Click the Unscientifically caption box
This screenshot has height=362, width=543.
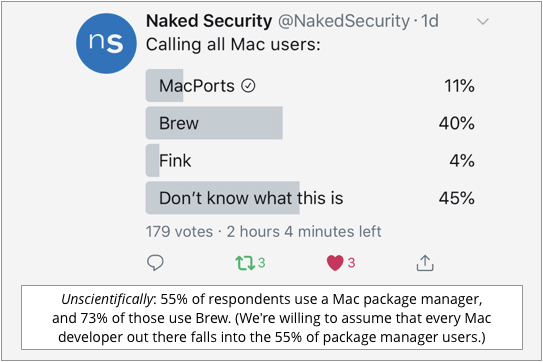coord(272,318)
